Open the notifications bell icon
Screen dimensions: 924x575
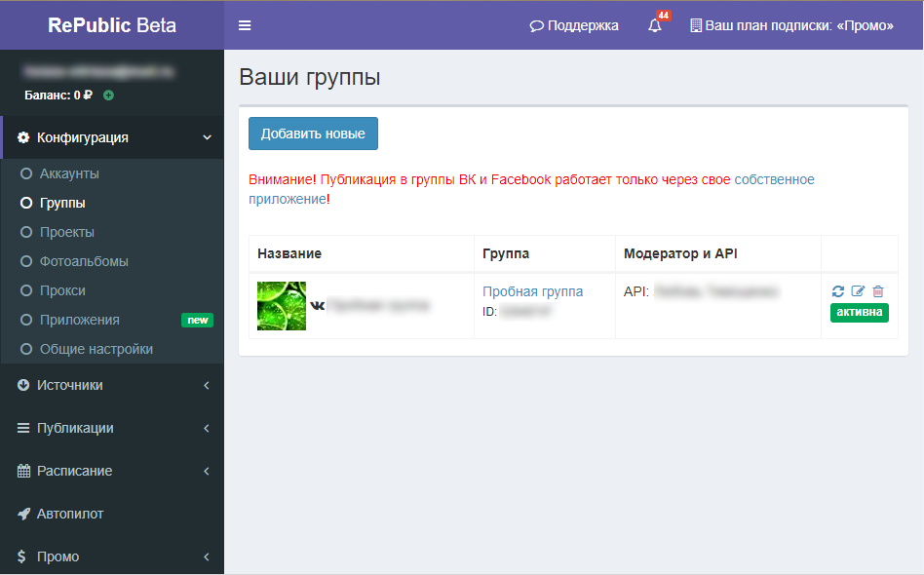[655, 26]
